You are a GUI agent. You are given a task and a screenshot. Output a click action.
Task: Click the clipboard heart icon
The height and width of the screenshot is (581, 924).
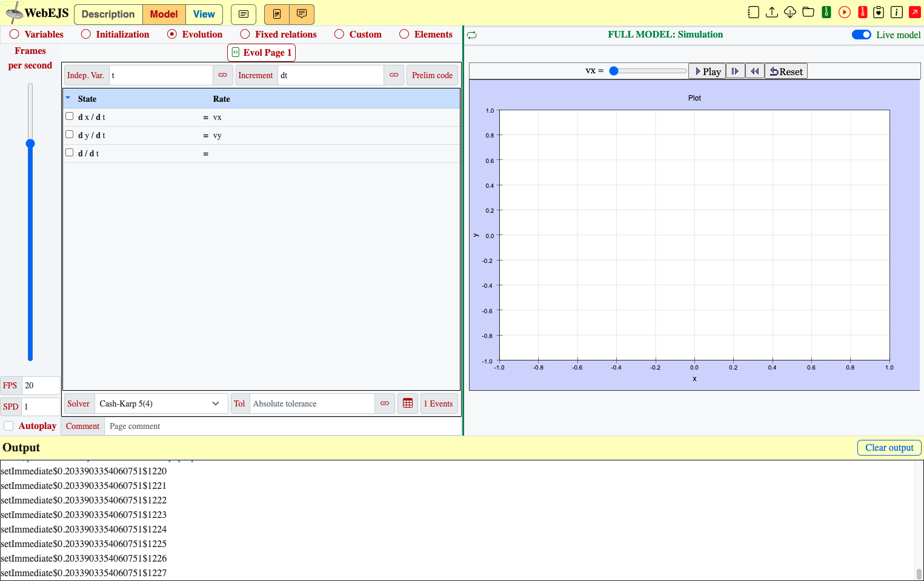tap(879, 12)
